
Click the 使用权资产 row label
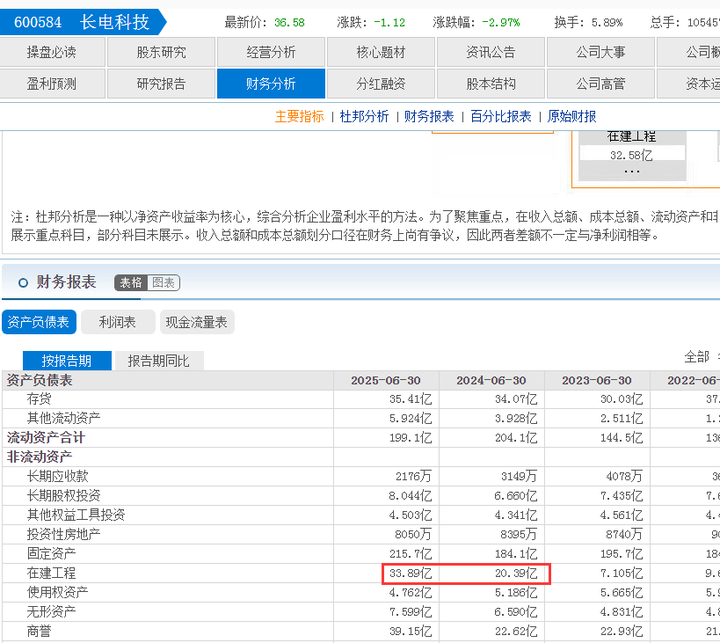click(x=57, y=592)
